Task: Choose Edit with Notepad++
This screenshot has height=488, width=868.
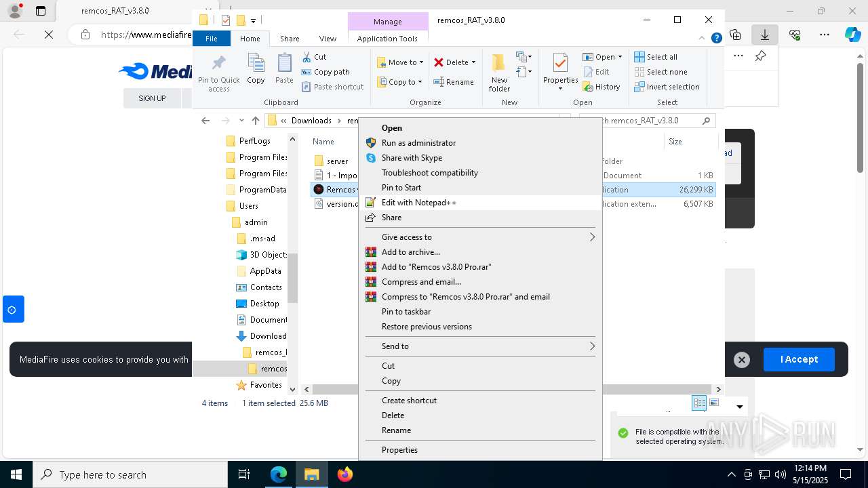Action: pyautogui.click(x=479, y=203)
